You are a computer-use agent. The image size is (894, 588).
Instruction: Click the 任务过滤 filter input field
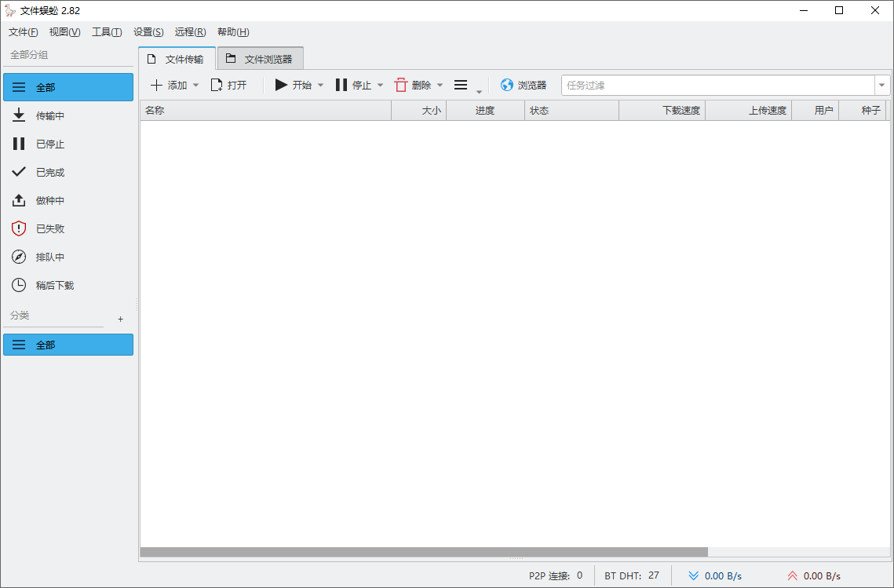717,86
